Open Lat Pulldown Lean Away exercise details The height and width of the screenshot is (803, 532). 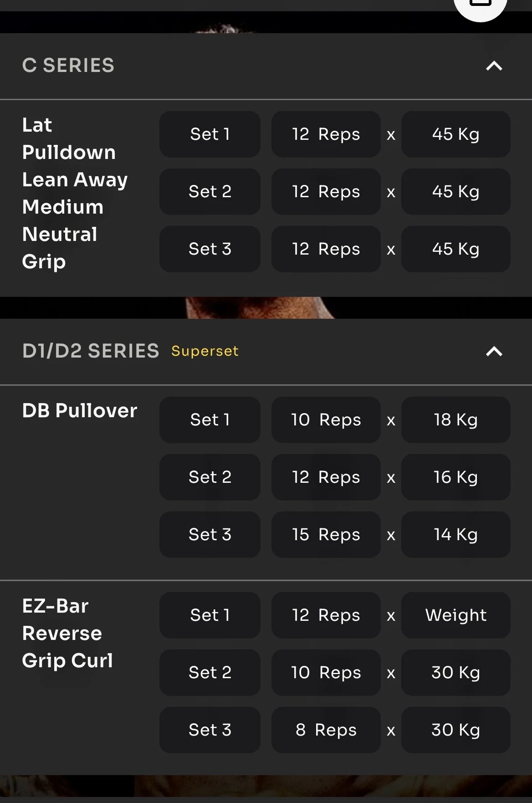coord(75,193)
